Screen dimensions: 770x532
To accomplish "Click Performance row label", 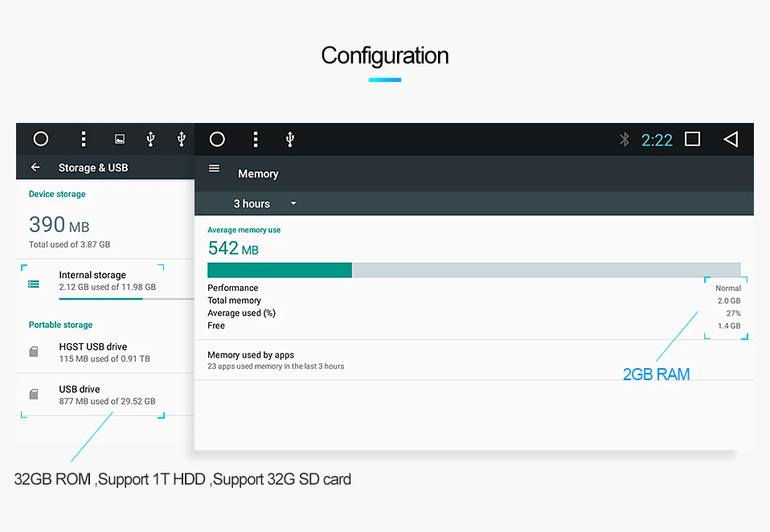I will tap(232, 288).
